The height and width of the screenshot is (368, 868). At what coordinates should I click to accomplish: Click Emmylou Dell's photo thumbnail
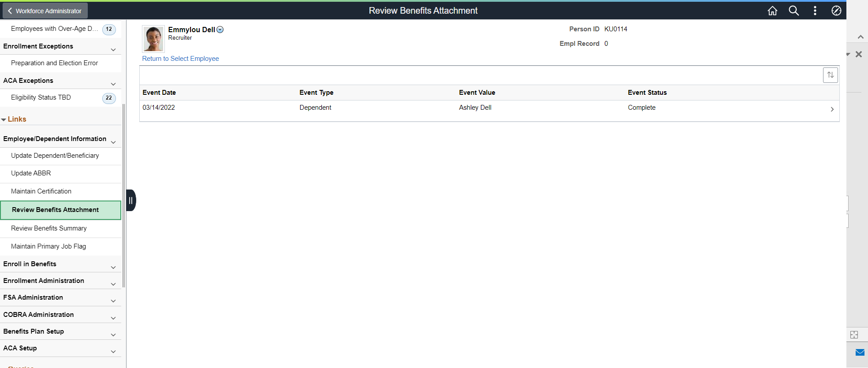pyautogui.click(x=153, y=39)
